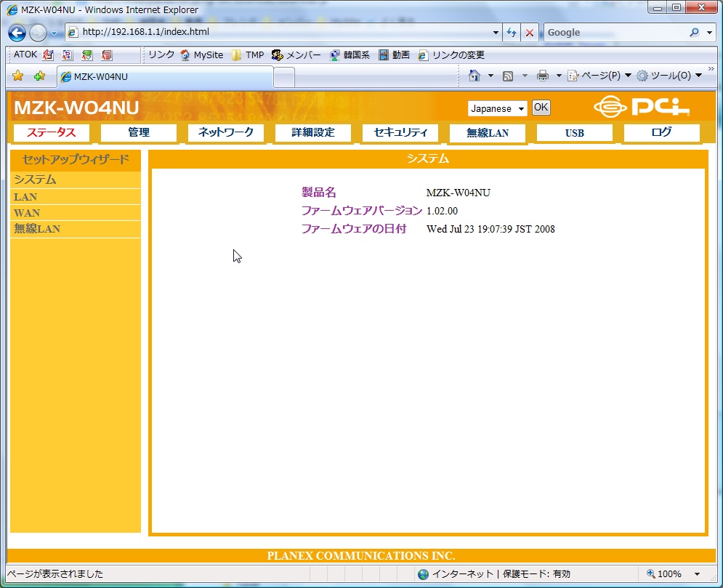Image resolution: width=723 pixels, height=588 pixels.
Task: Select the ログ tab
Action: tap(661, 133)
